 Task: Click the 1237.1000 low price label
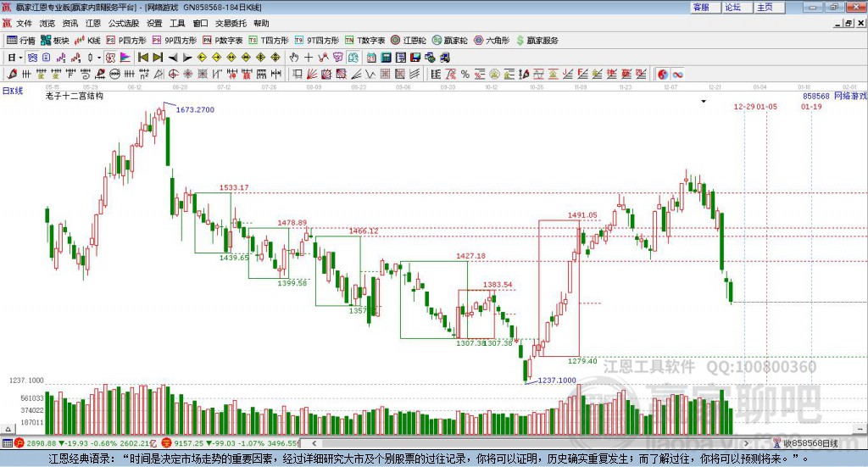point(557,381)
